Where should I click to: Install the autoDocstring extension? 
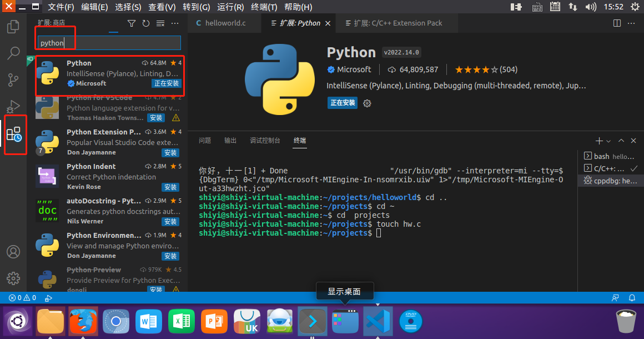point(170,222)
